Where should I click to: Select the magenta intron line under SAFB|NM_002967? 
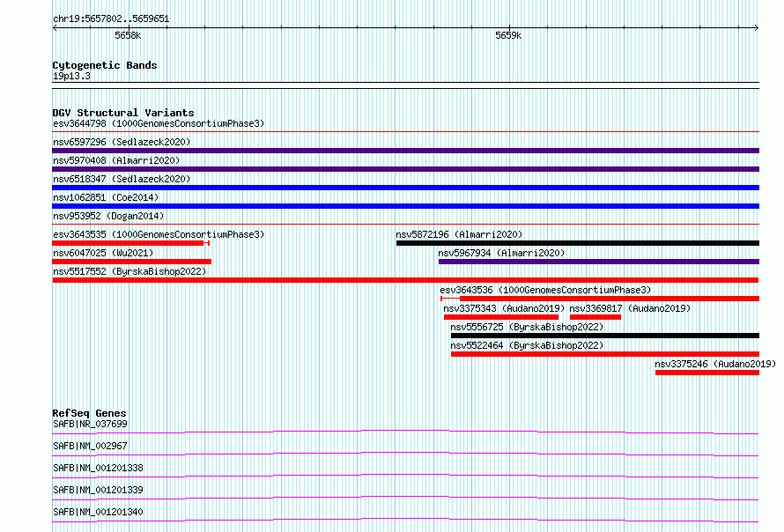point(405,454)
